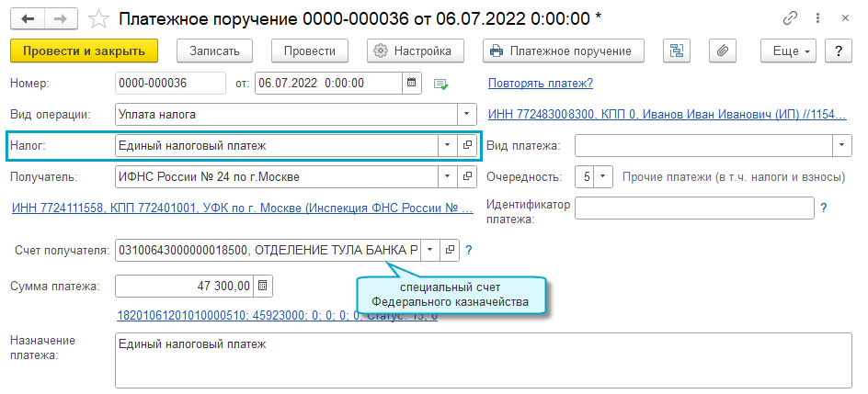Screen dimensions: 868x394
Task: Open the Повторять платеж? link
Action: click(x=541, y=84)
